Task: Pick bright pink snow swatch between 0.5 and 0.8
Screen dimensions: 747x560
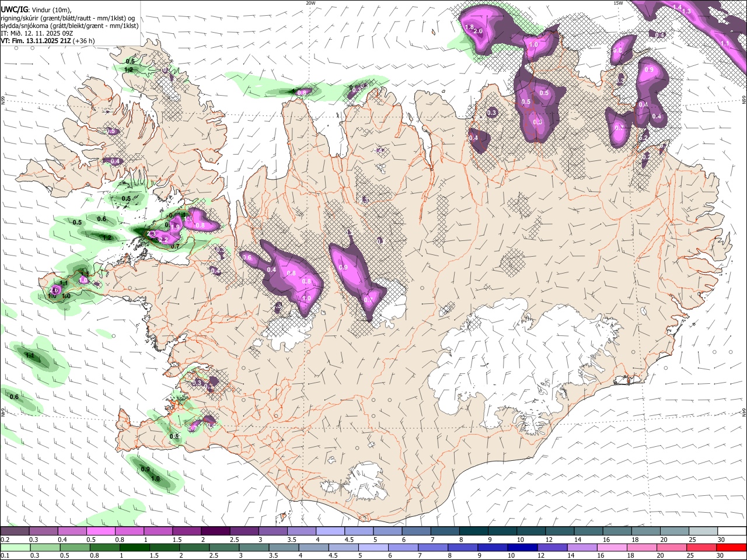Action: pyautogui.click(x=100, y=531)
